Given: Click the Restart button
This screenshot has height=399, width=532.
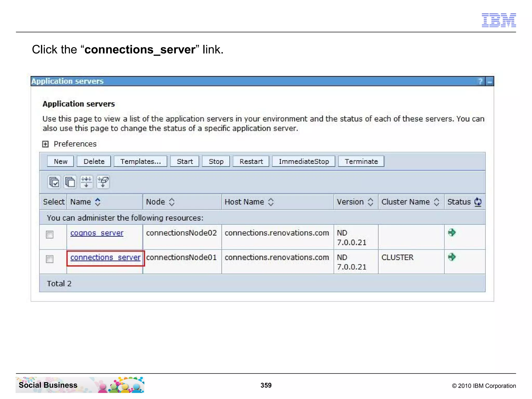Looking at the screenshot, I should [x=251, y=161].
